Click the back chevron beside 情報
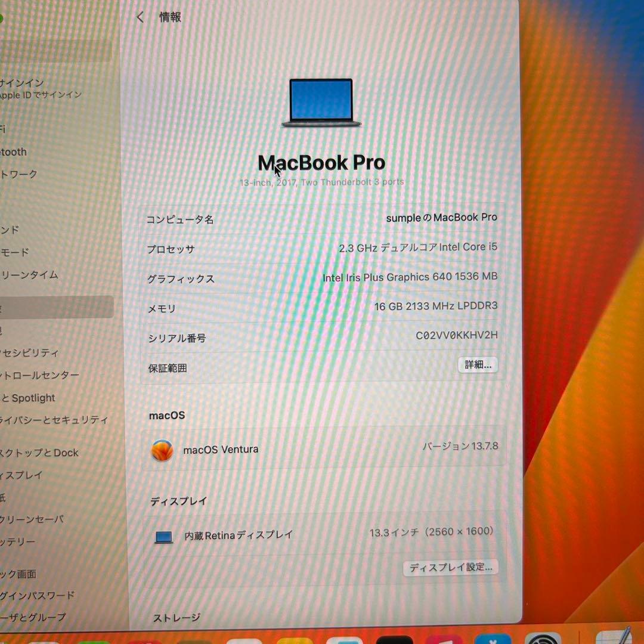The image size is (644, 644). [140, 17]
